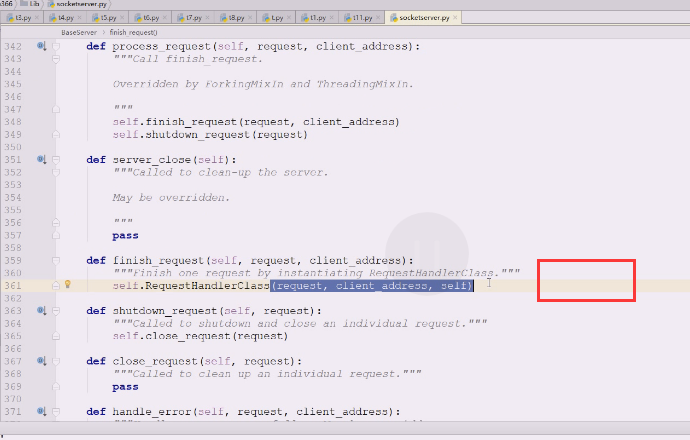Click the 'pass' keyword on line 357
690x440 pixels.
click(125, 235)
